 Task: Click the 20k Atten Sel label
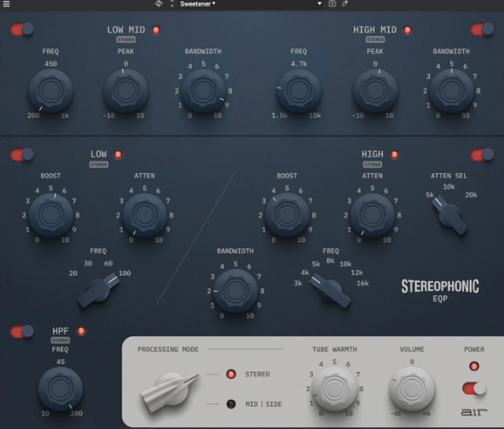[471, 194]
